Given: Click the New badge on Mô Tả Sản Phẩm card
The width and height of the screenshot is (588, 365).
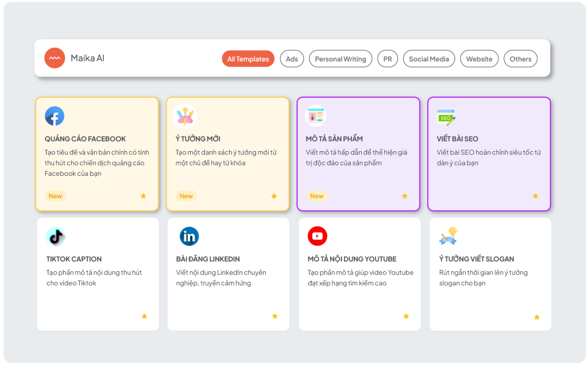Looking at the screenshot, I should point(317,196).
